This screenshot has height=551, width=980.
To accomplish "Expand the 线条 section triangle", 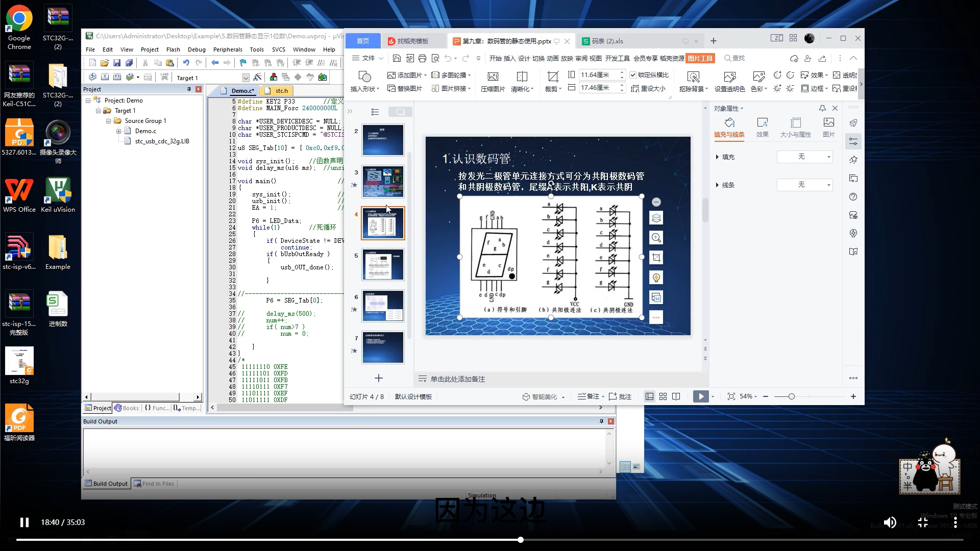I will (717, 185).
